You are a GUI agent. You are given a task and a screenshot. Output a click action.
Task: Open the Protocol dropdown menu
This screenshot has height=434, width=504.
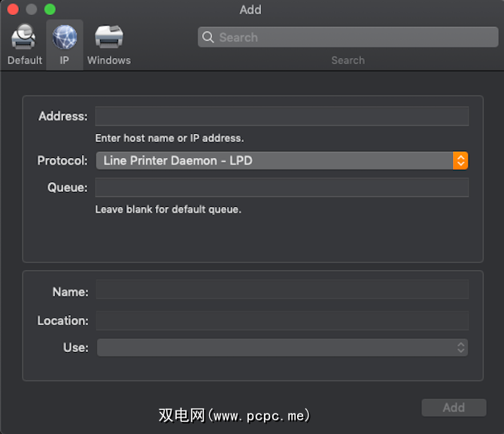[x=274, y=160]
